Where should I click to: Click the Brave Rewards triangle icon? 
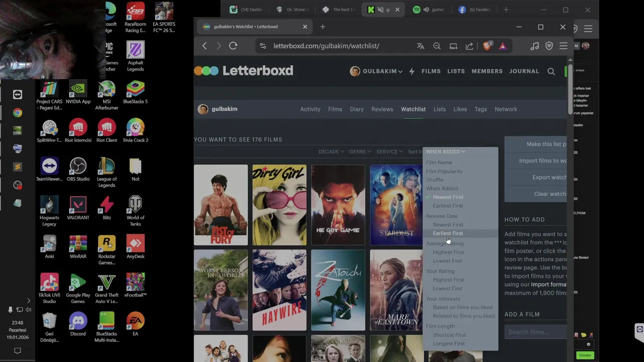tap(503, 46)
